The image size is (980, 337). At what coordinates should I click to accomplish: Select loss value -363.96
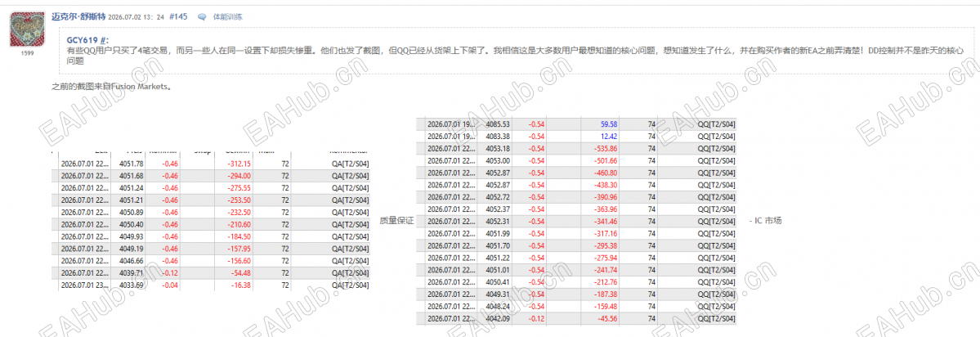click(604, 209)
